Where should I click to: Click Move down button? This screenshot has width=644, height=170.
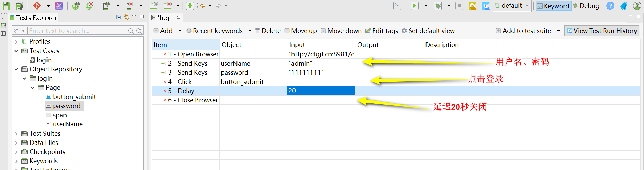click(x=341, y=31)
